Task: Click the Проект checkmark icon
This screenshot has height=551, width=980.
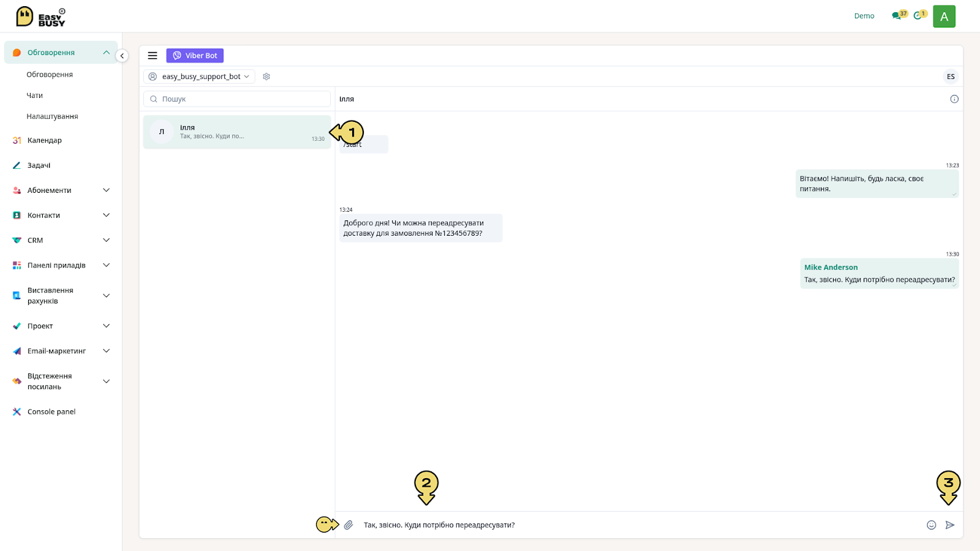Action: (x=17, y=326)
